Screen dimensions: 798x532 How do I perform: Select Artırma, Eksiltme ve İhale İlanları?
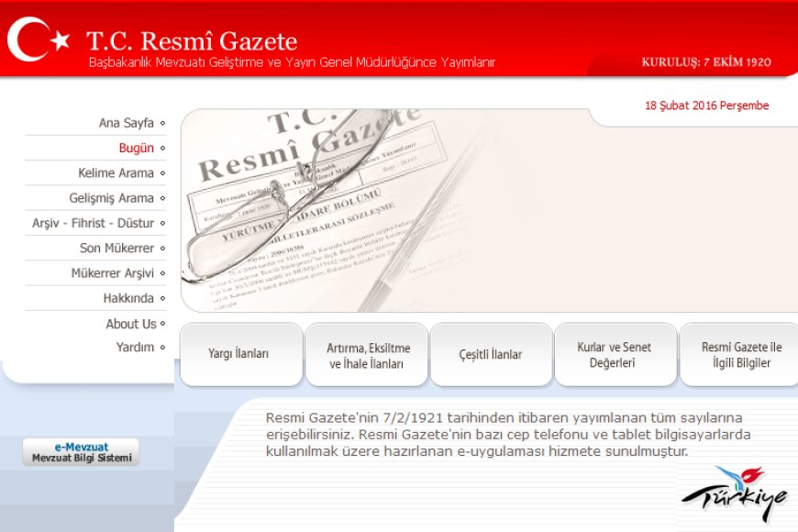click(367, 355)
